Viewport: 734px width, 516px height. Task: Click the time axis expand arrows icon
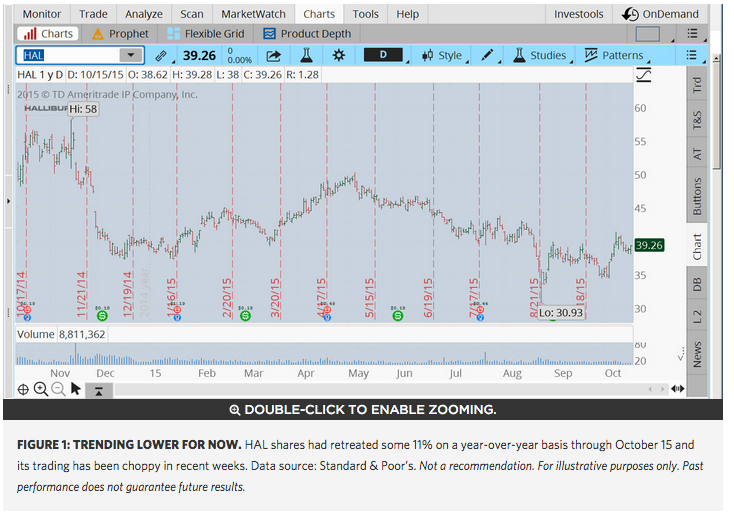(677, 389)
